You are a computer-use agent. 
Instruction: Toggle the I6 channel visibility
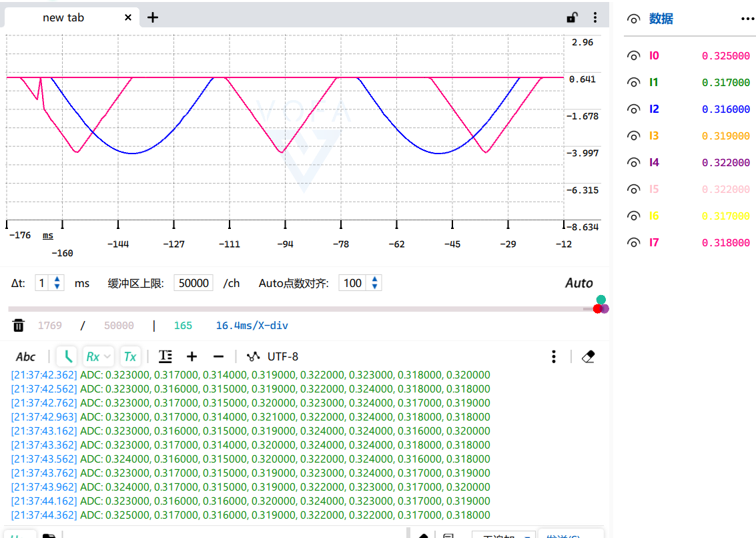pyautogui.click(x=633, y=216)
